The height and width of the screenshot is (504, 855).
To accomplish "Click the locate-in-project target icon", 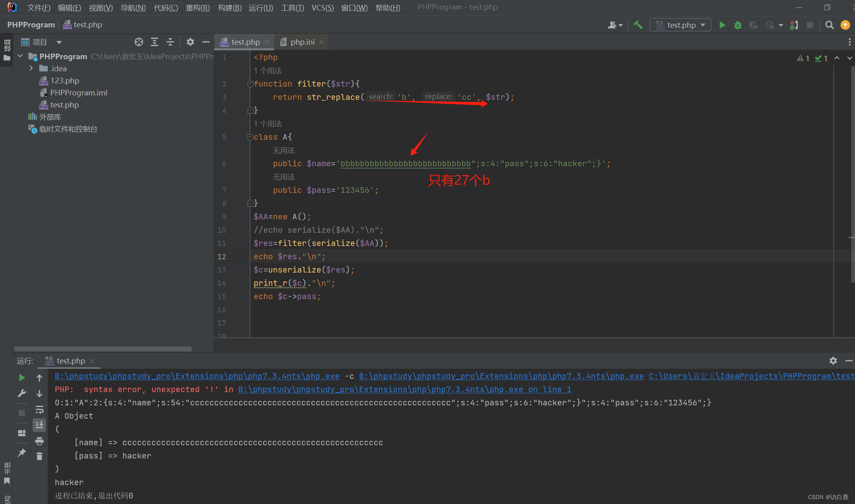I will 139,42.
